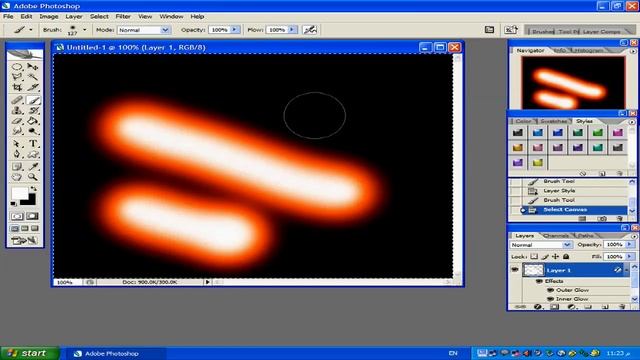Screen dimensions: 640x360
Task: Select the History Brush tool
Action: [33, 110]
